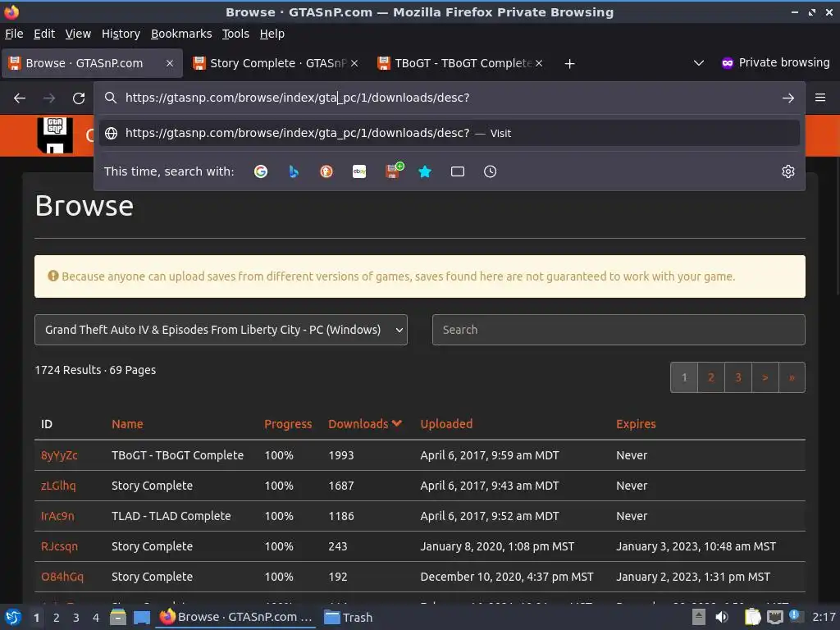Open a new tab with plus
Image resolution: width=840 pixels, height=630 pixels.
click(x=569, y=64)
